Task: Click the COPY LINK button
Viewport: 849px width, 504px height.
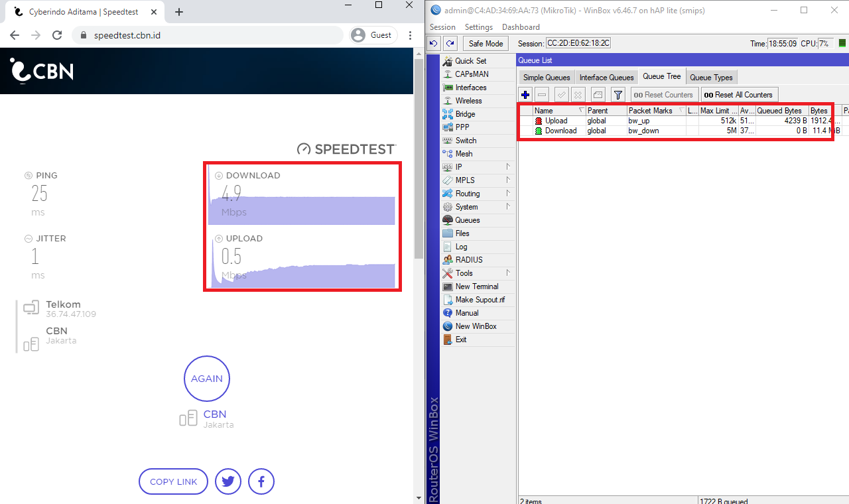Action: coord(173,482)
